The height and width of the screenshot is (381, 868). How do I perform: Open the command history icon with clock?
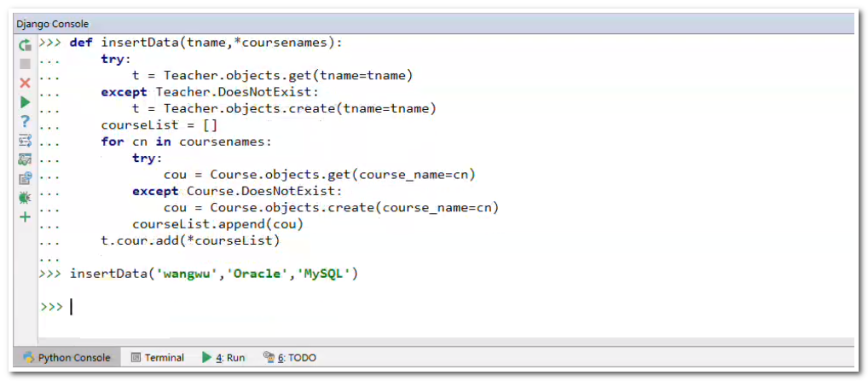tap(25, 178)
